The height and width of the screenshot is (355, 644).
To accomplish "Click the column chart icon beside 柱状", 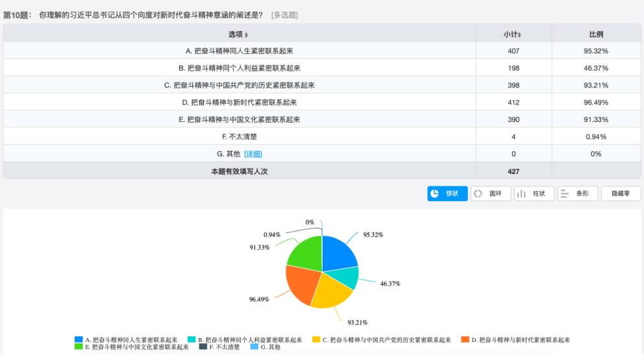I will [x=521, y=193].
